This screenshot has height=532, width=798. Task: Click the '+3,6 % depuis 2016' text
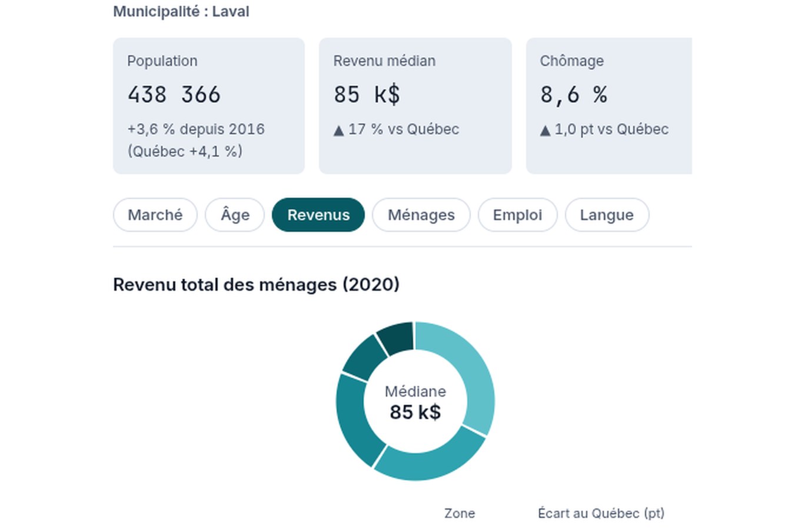(196, 129)
